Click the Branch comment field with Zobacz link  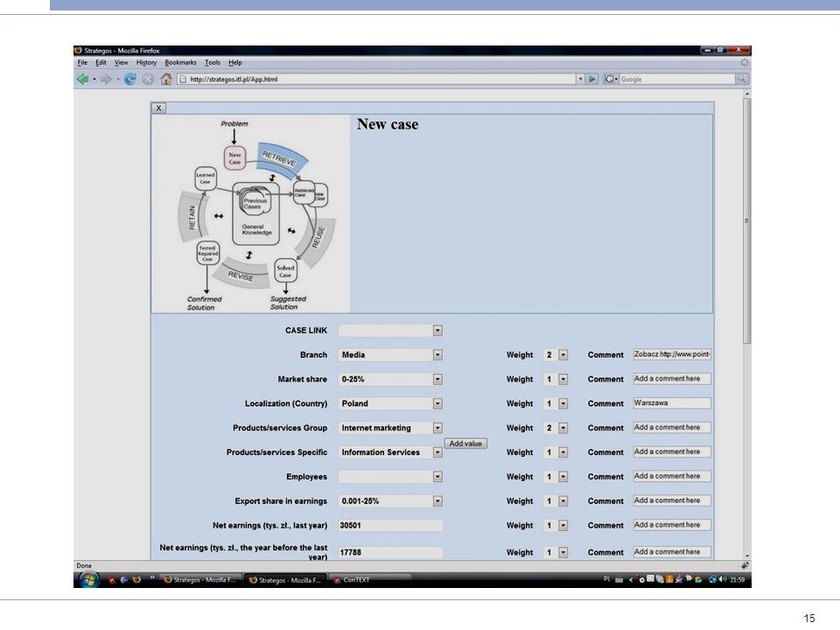pyautogui.click(x=672, y=354)
